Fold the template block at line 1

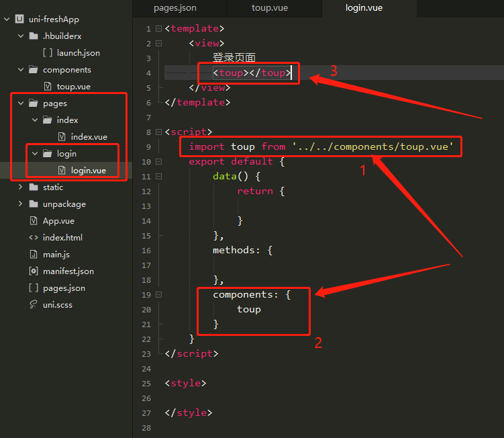click(158, 29)
